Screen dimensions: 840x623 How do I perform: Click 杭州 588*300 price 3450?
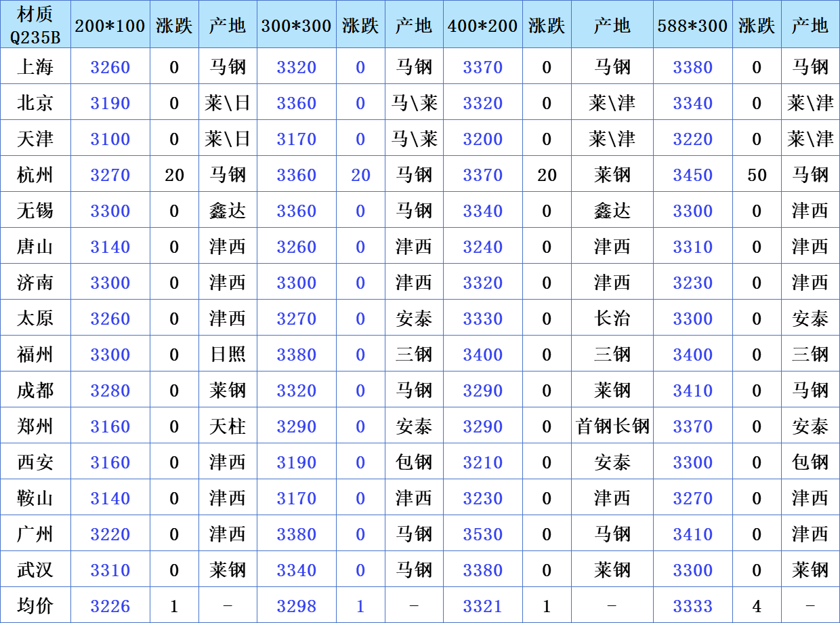[x=692, y=175]
